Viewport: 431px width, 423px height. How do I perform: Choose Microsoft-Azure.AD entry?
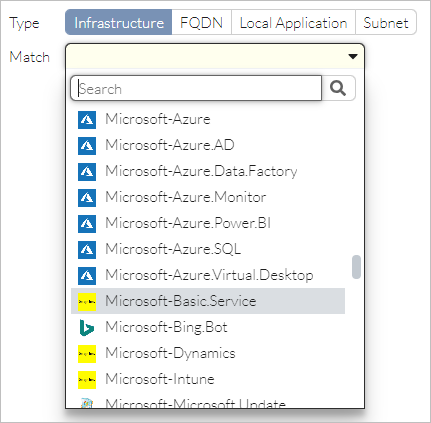click(208, 145)
